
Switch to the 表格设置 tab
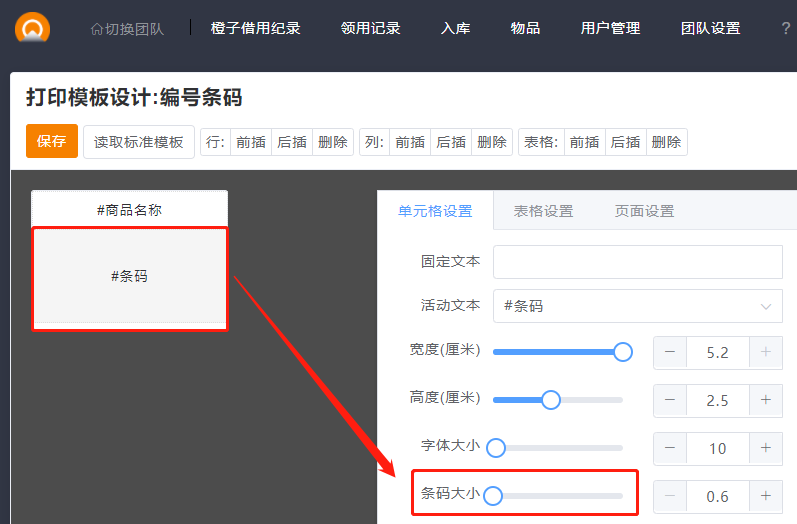543,211
